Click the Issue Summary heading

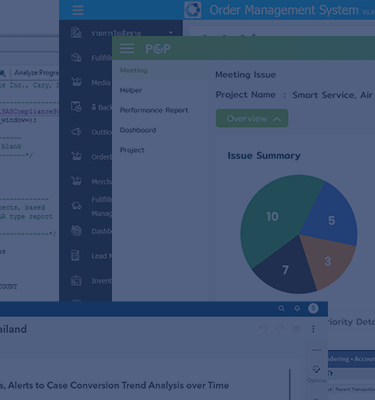click(264, 156)
